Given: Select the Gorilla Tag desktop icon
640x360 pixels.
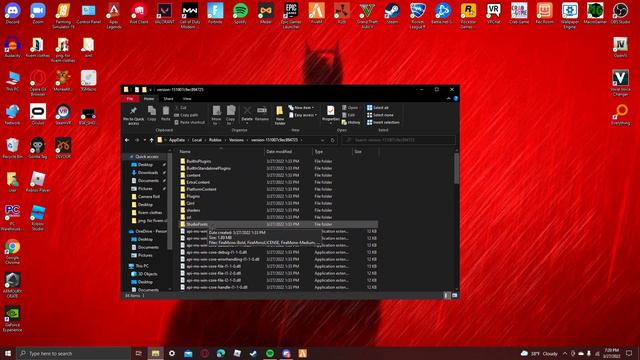Looking at the screenshot, I should (x=38, y=148).
